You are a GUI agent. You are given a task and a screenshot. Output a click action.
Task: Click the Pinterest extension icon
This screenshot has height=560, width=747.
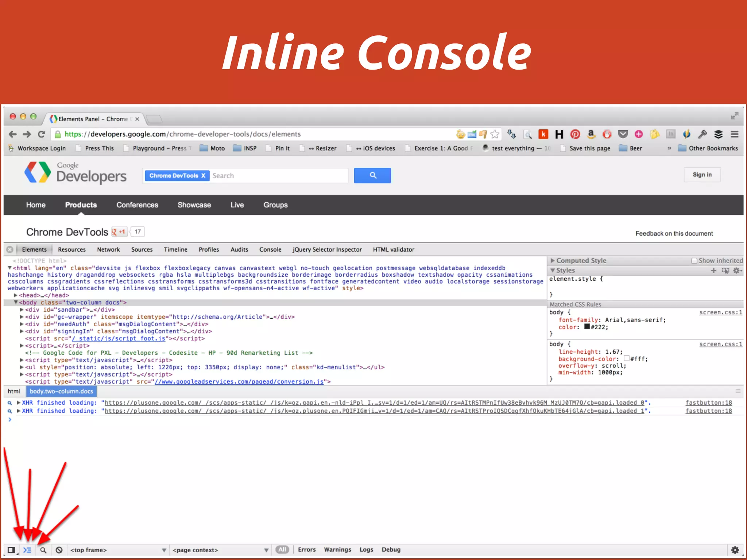[x=575, y=134]
